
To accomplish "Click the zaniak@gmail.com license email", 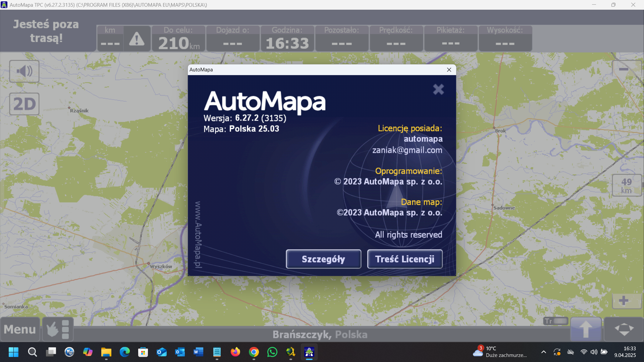I will tap(407, 150).
